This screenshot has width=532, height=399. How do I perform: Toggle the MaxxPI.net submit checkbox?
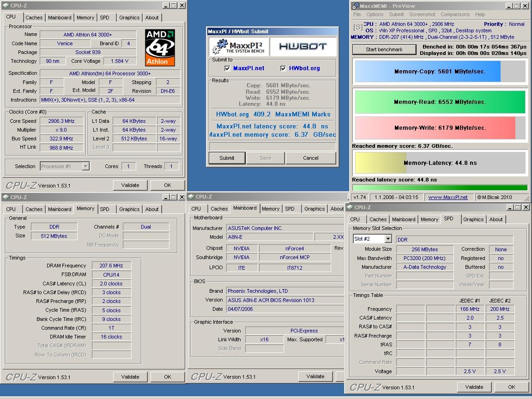coord(227,68)
